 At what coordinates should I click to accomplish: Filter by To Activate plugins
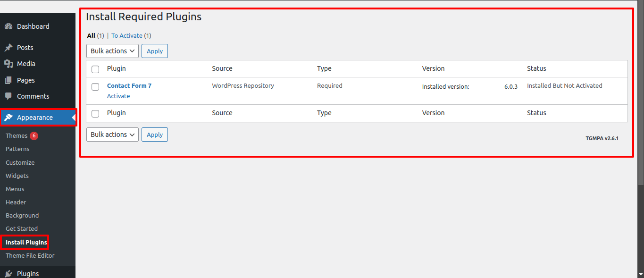pos(127,36)
